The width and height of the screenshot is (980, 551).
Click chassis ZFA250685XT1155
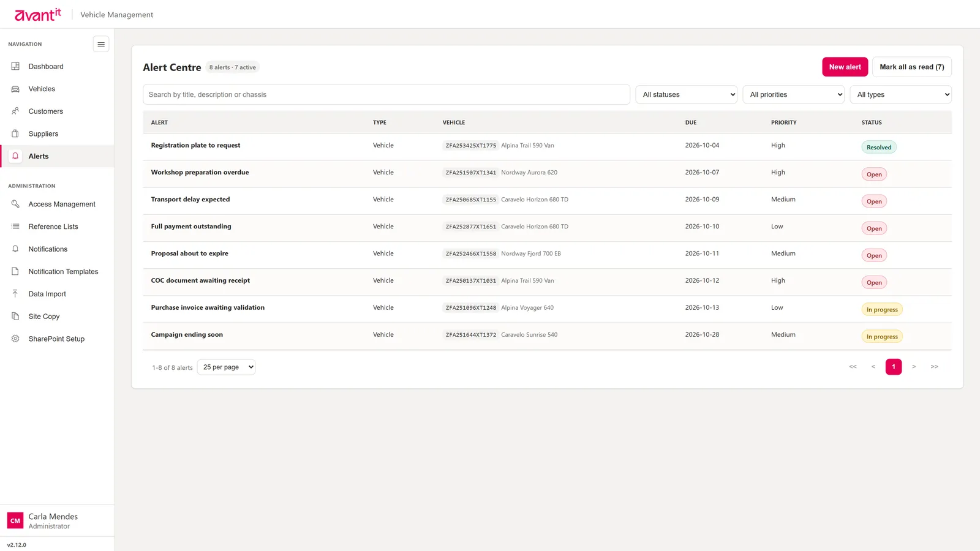pyautogui.click(x=470, y=200)
